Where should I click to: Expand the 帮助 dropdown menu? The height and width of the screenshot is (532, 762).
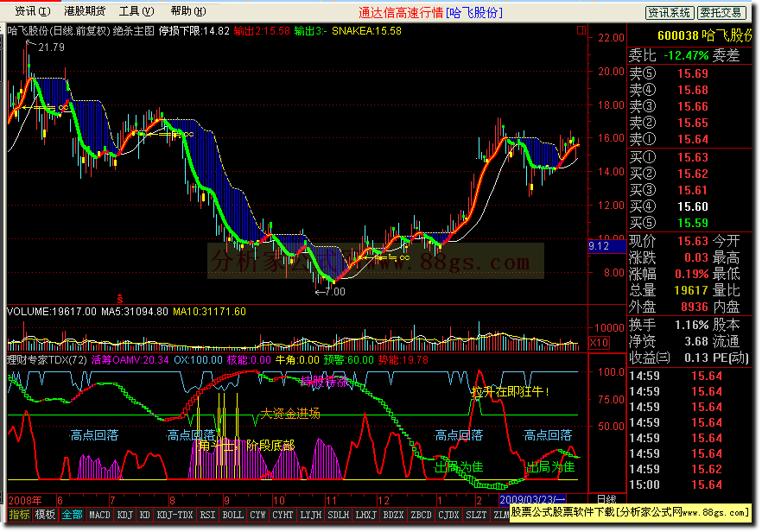pos(187,11)
